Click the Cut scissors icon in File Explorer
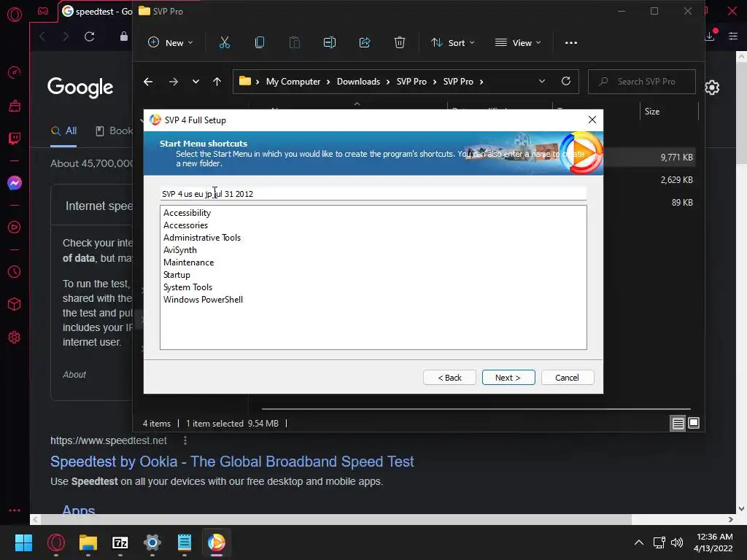Viewport: 747px width, 560px height. pos(225,43)
